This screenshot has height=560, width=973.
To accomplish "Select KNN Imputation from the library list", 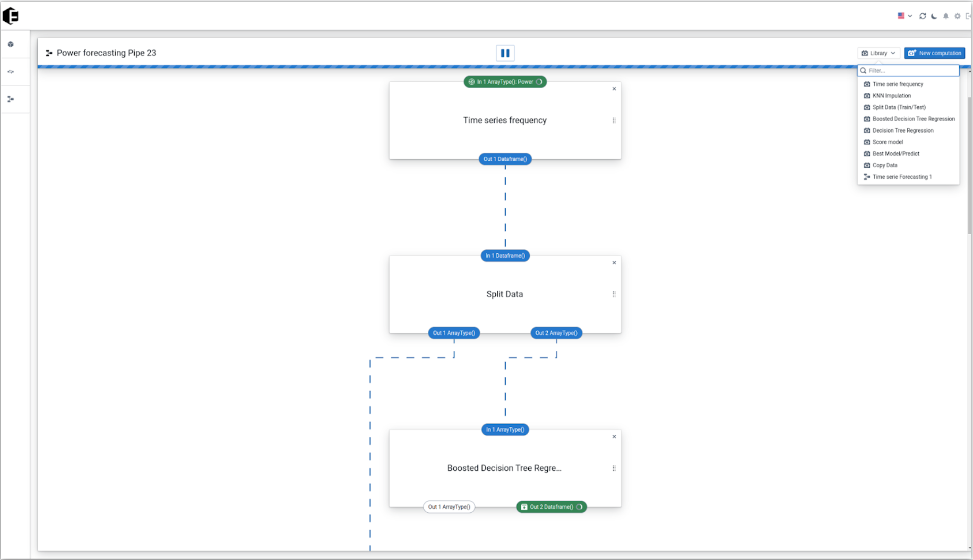I will [x=891, y=96].
